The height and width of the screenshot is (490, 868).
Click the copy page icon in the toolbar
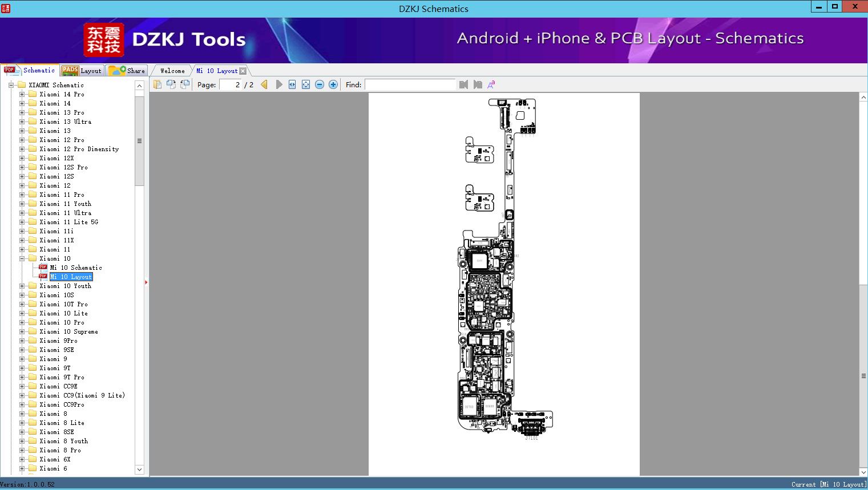click(158, 84)
